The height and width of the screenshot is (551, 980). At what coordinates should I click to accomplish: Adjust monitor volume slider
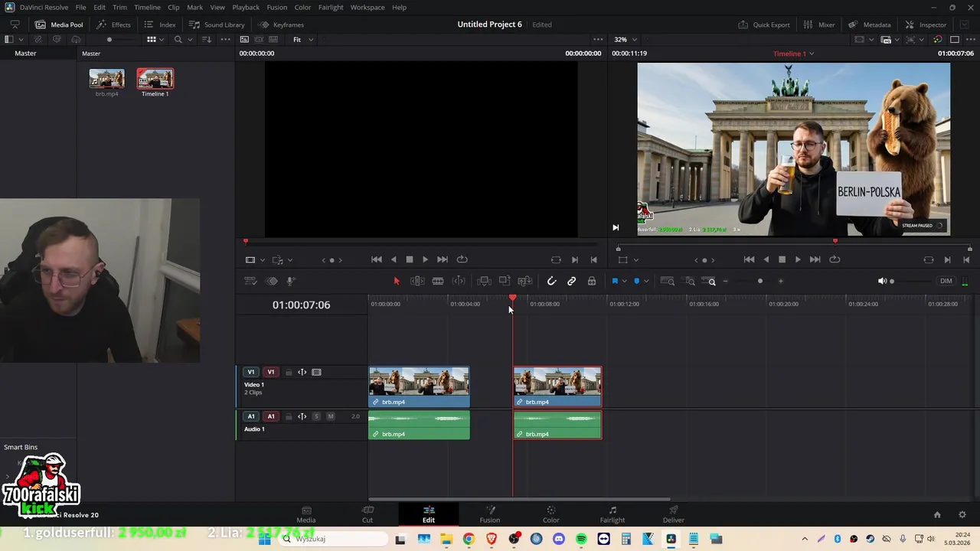tap(892, 281)
